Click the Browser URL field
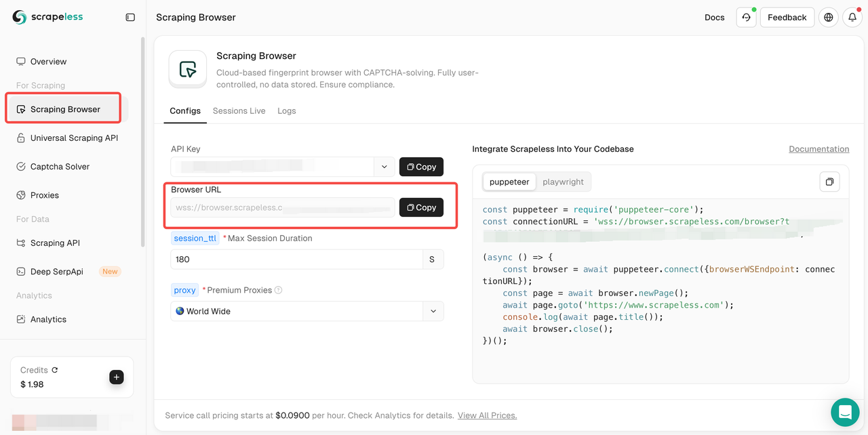 pyautogui.click(x=283, y=207)
